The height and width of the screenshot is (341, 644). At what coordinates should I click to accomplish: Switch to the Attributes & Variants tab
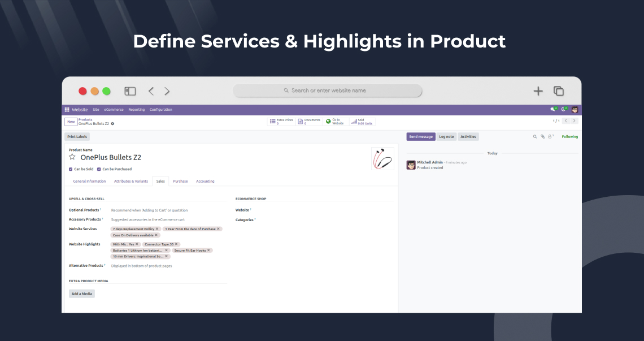coord(131,181)
